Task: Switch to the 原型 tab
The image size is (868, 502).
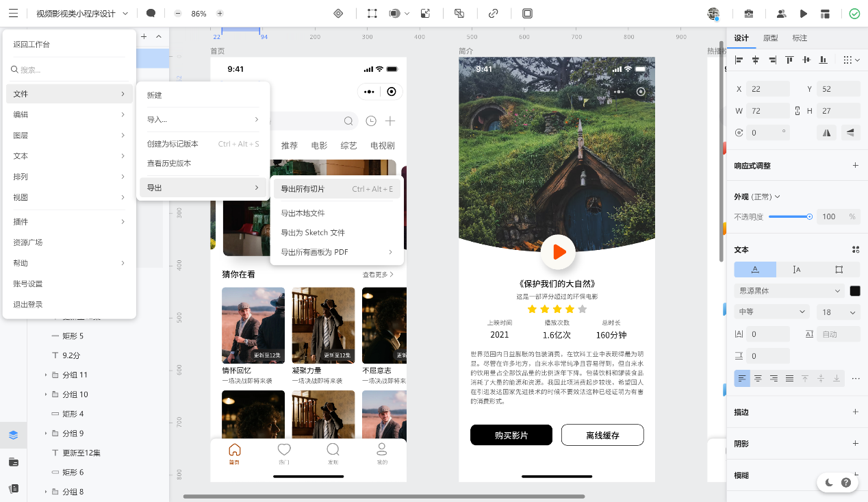Action: click(771, 38)
